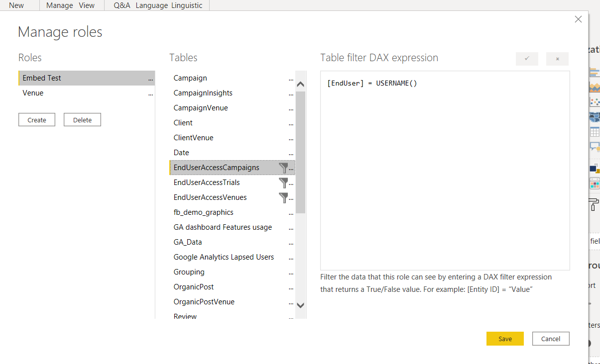
Task: Open ellipsis menu for Campaign table
Action: [x=291, y=79]
